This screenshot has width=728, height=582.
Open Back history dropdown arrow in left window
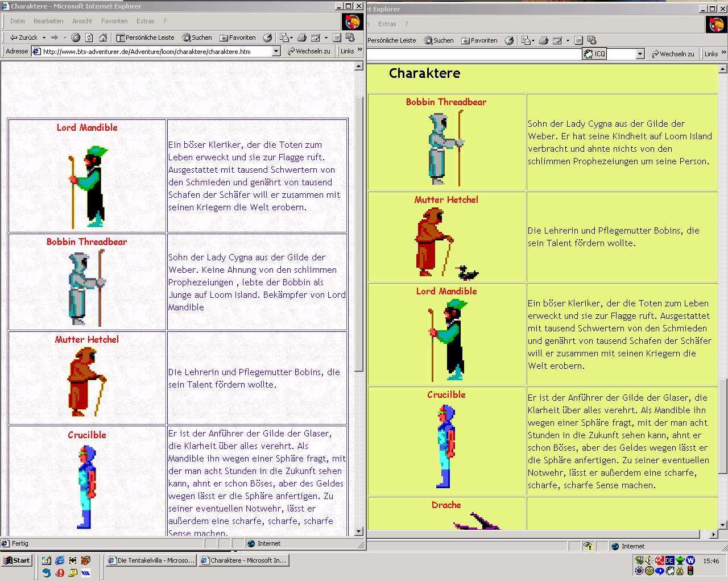[44, 38]
